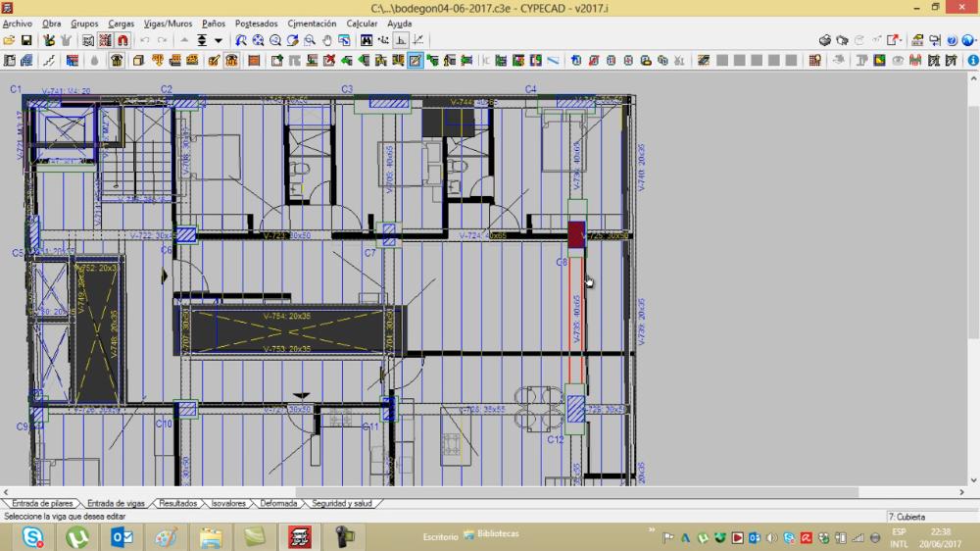Open the Postesados menu
Image resolution: width=980 pixels, height=551 pixels.
pyautogui.click(x=256, y=24)
